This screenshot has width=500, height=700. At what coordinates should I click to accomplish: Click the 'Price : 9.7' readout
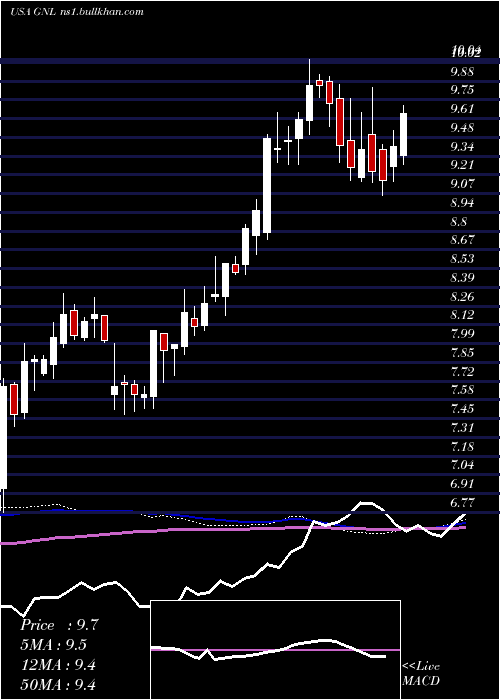pyautogui.click(x=58, y=625)
